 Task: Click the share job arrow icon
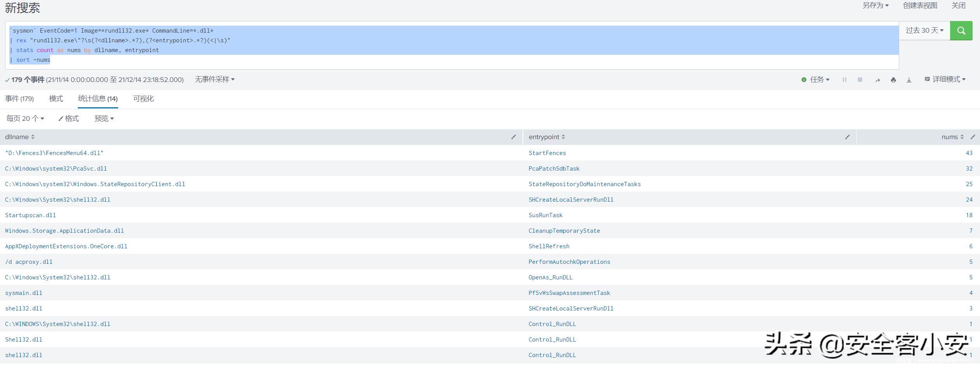(x=877, y=80)
